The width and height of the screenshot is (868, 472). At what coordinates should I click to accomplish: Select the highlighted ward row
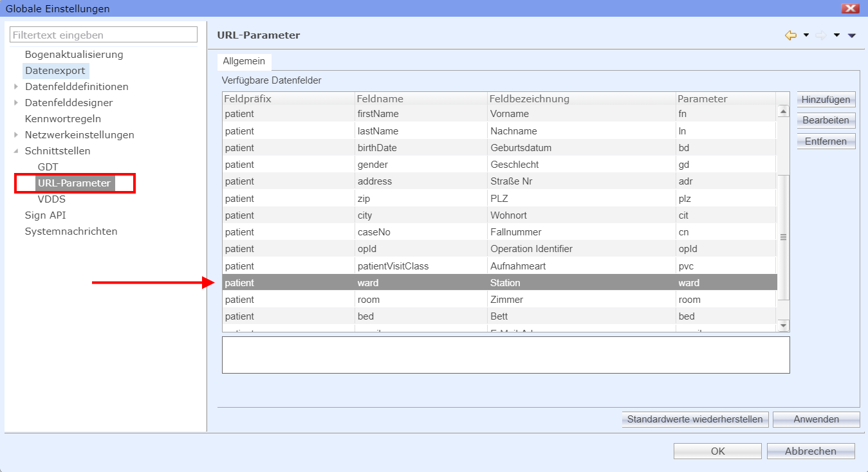tap(499, 283)
